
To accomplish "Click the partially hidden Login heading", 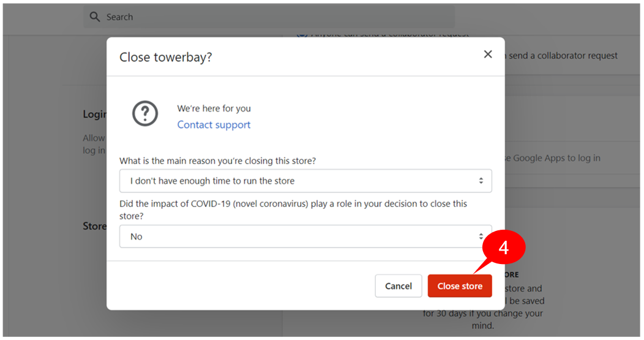I will 94,115.
